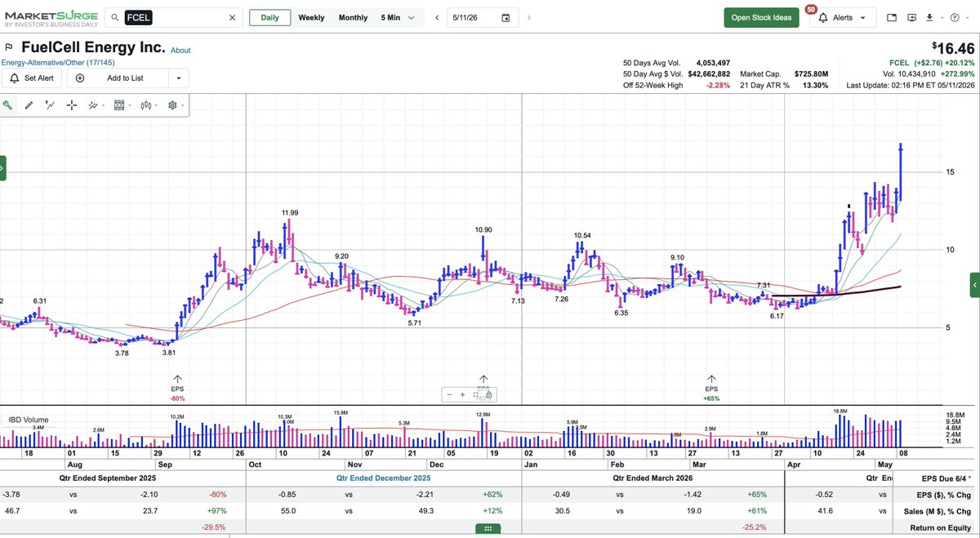Select the trend line annotation tool
Viewport: 980px width, 538px height.
[50, 104]
